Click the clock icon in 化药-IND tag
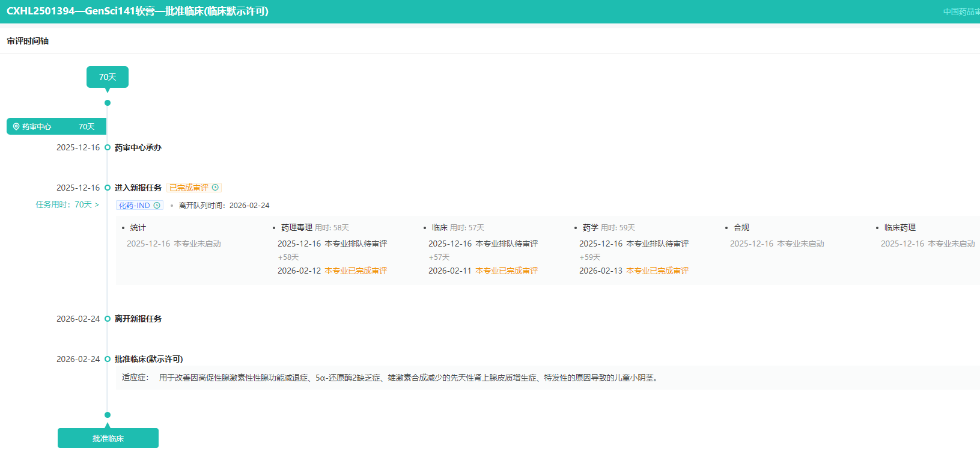Screen dimensions: 980x457 [x=157, y=206]
